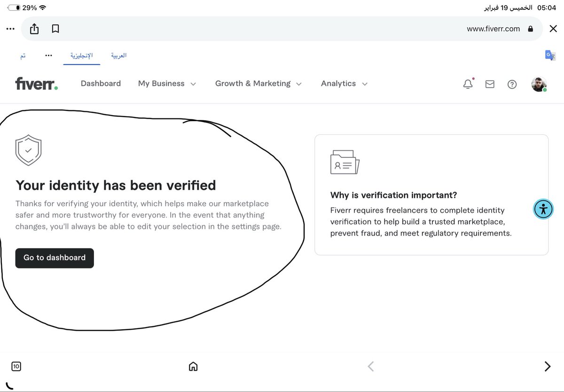Tap the browser home icon

click(x=193, y=367)
